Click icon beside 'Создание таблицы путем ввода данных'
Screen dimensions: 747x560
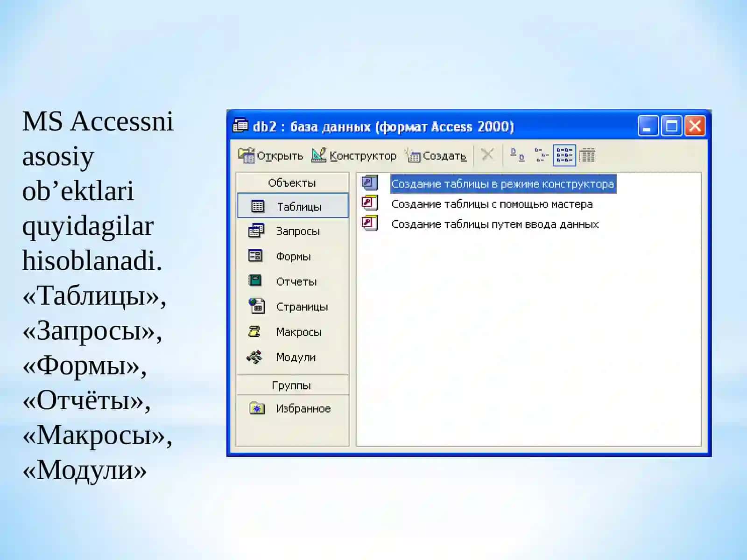(370, 223)
